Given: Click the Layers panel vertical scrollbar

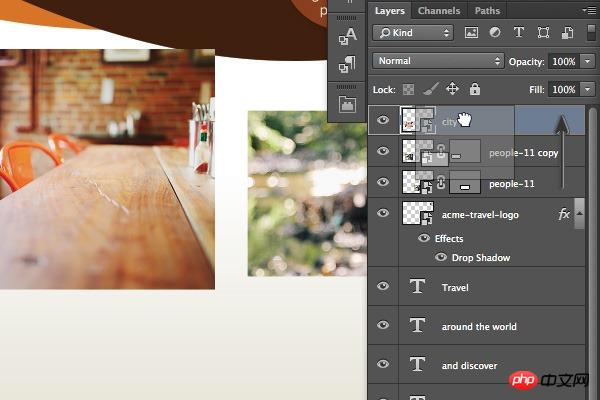Looking at the screenshot, I should tap(592, 253).
